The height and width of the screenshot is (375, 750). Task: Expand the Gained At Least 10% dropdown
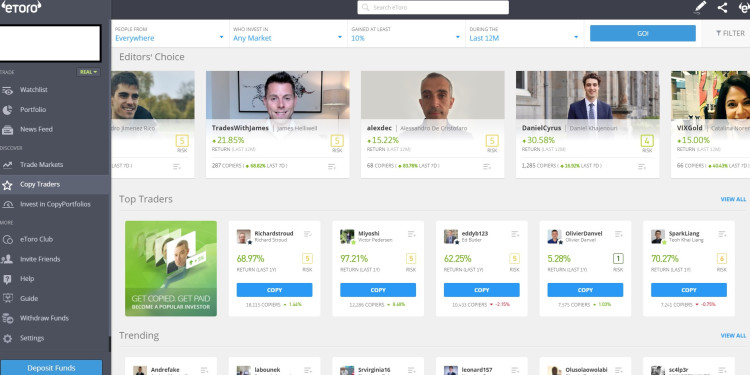406,33
